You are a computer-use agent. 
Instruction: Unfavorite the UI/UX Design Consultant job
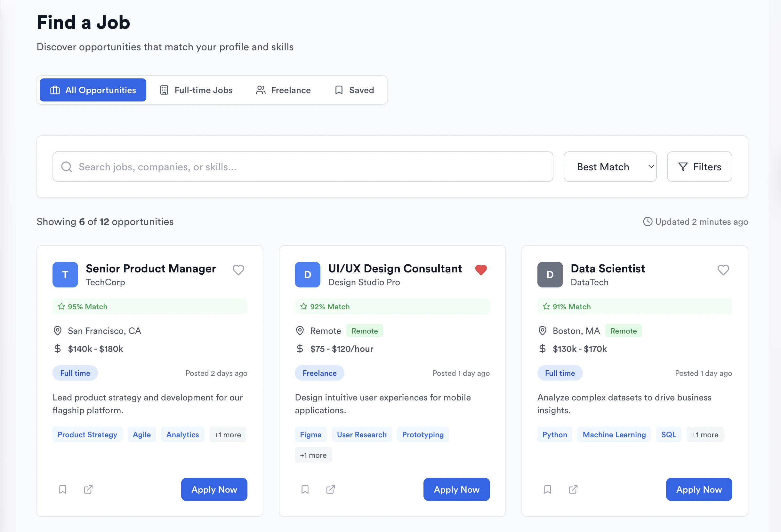(x=481, y=270)
